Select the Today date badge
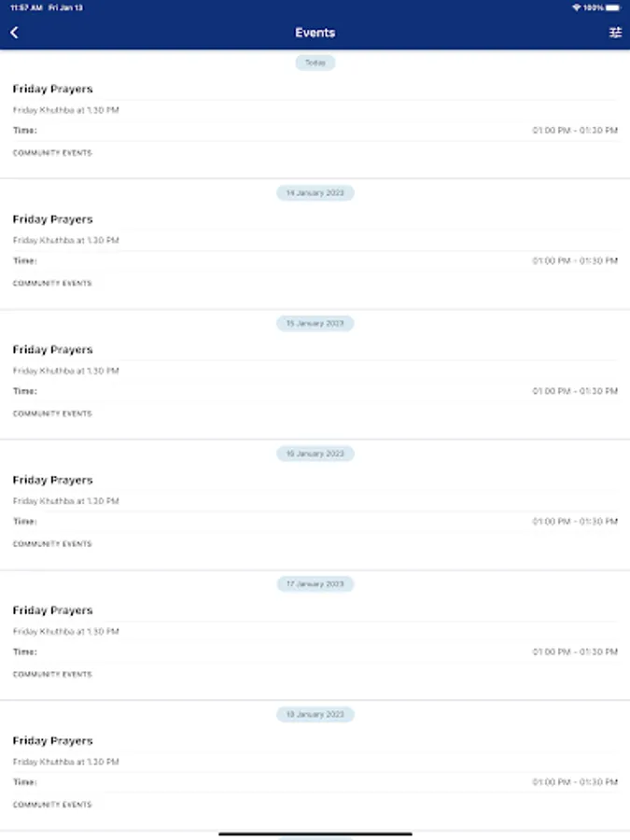The height and width of the screenshot is (840, 630). [315, 63]
